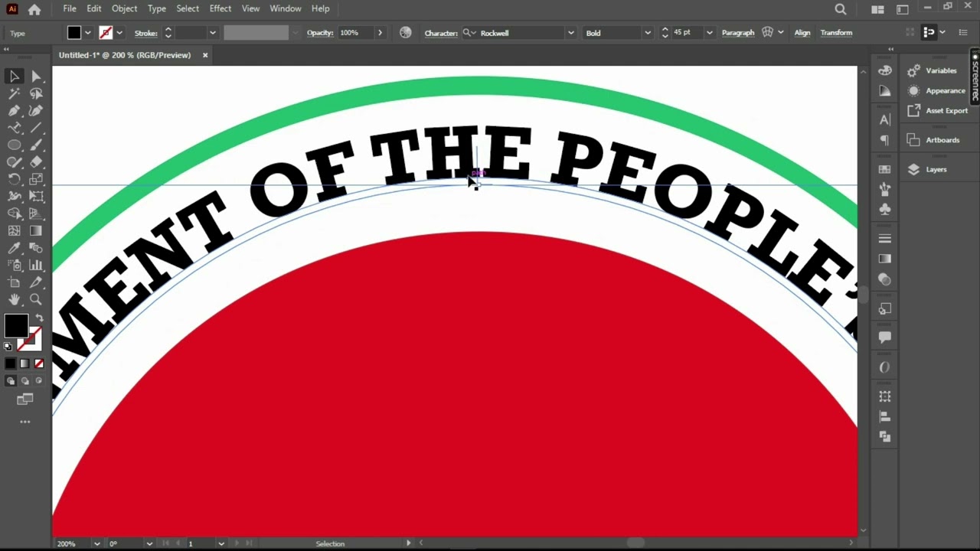
Task: Open the File menu
Action: [x=70, y=8]
